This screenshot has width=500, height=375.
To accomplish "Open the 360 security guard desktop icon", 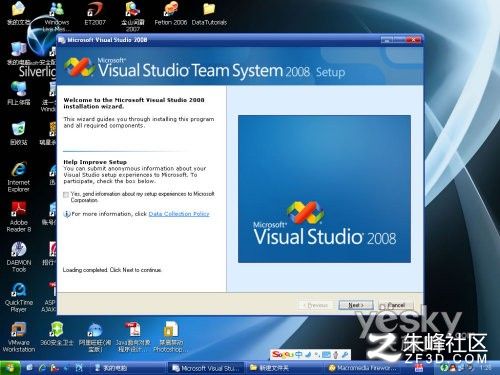I will (x=57, y=333).
